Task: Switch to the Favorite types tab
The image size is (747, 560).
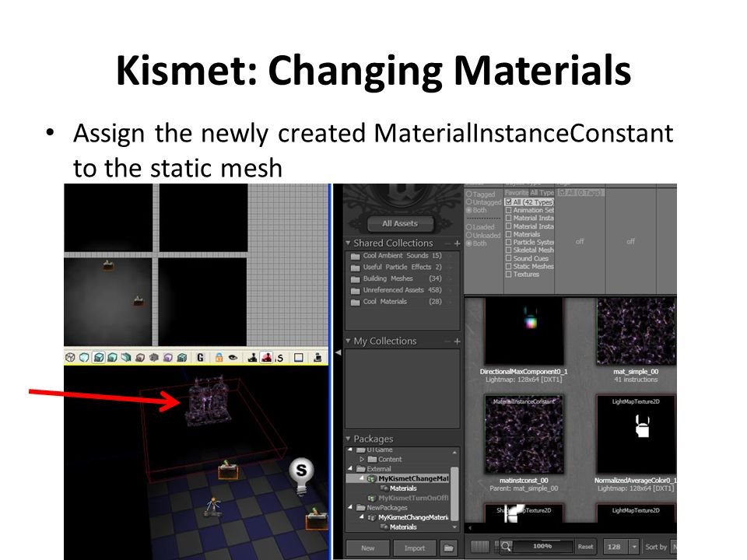Action: tap(515, 192)
